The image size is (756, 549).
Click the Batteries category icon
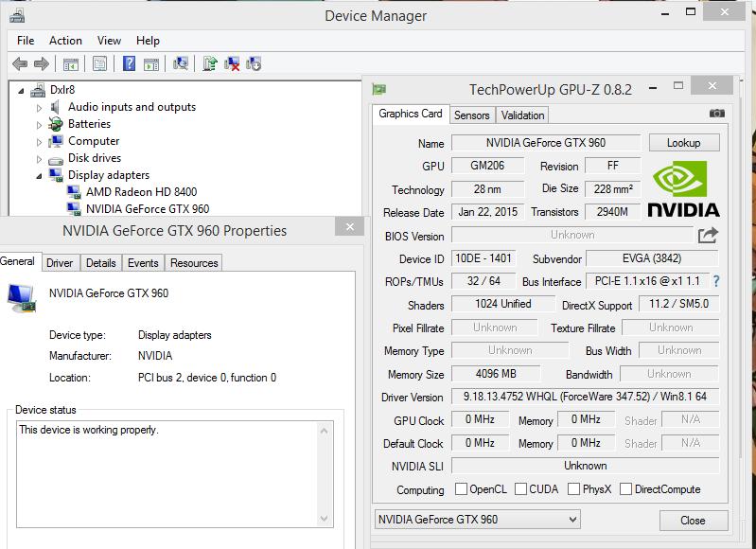pos(56,124)
